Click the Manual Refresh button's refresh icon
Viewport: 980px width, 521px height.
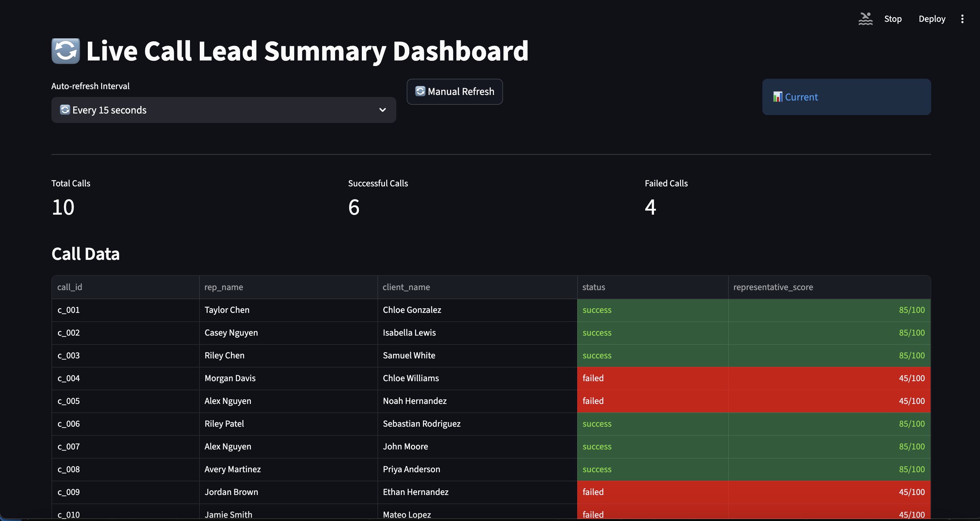[x=420, y=91]
